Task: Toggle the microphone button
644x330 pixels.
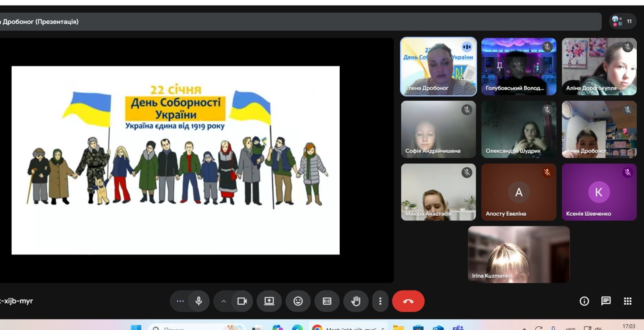Action: pos(198,301)
